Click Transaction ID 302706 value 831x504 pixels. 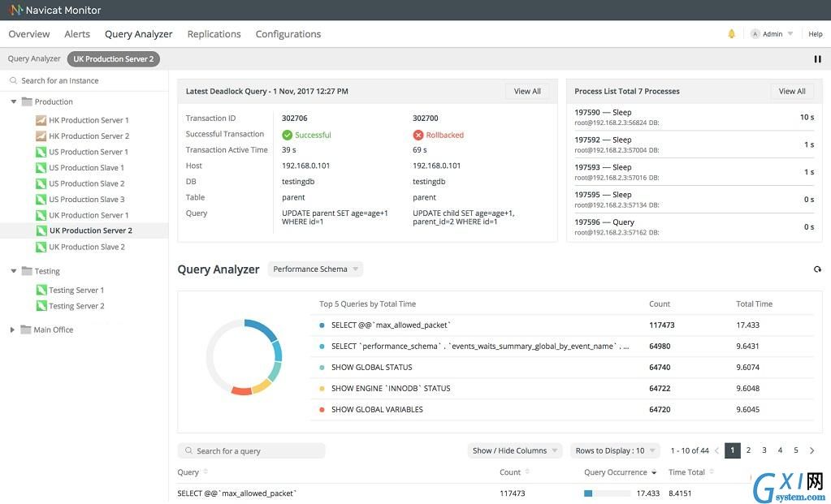294,118
